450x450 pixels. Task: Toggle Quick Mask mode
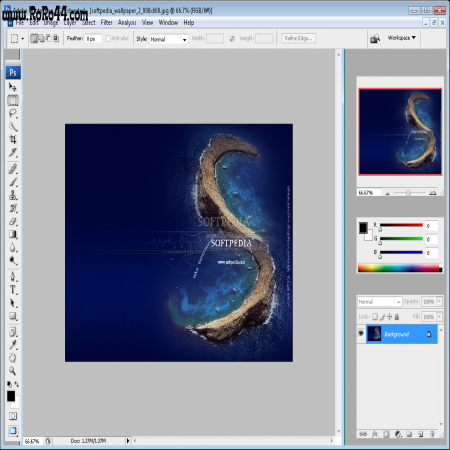13,416
